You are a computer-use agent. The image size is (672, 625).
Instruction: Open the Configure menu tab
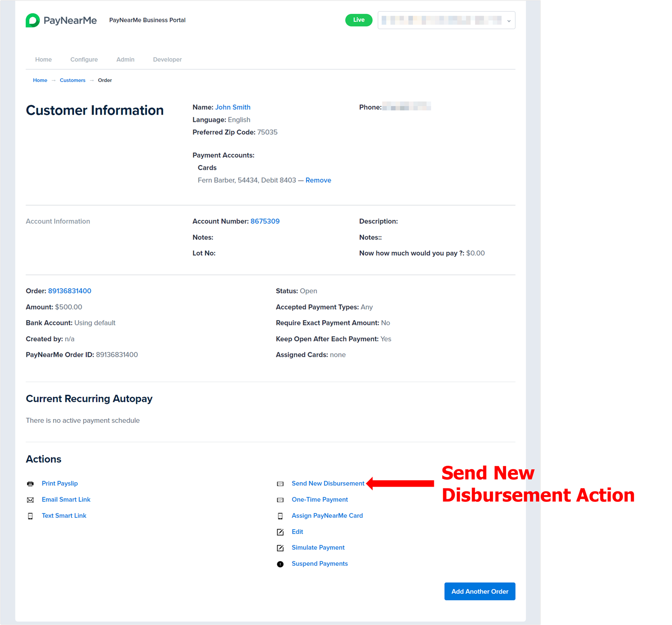tap(84, 60)
